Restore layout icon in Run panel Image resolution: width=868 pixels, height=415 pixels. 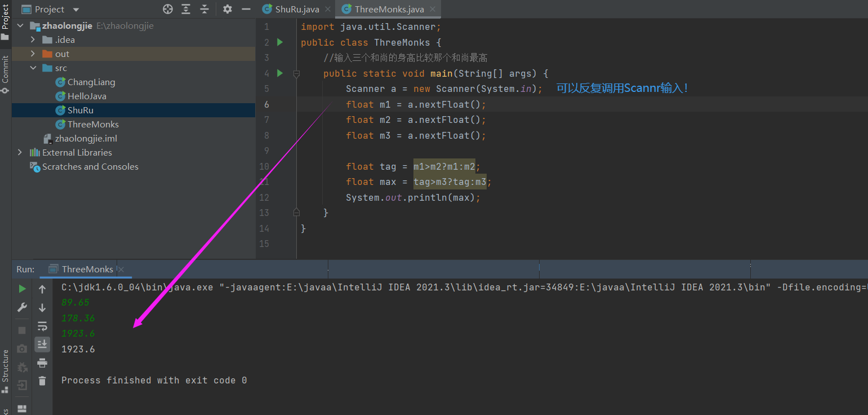[22, 409]
